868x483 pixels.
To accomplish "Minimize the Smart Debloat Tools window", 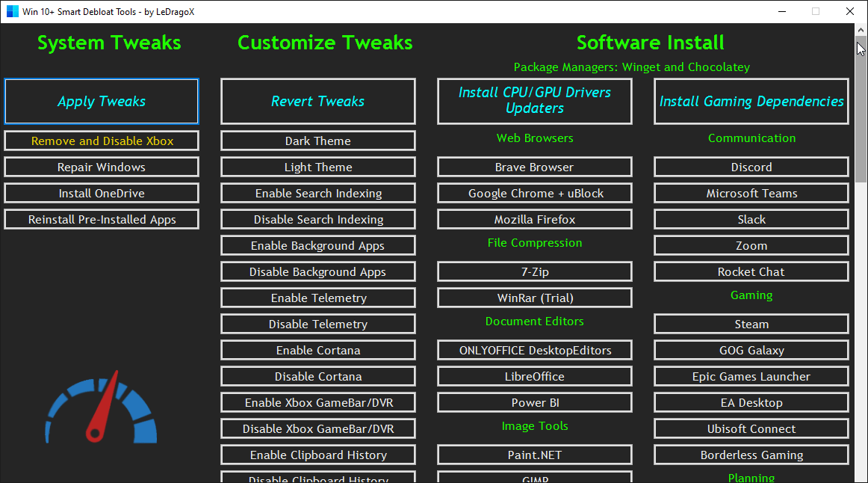I will click(x=782, y=12).
